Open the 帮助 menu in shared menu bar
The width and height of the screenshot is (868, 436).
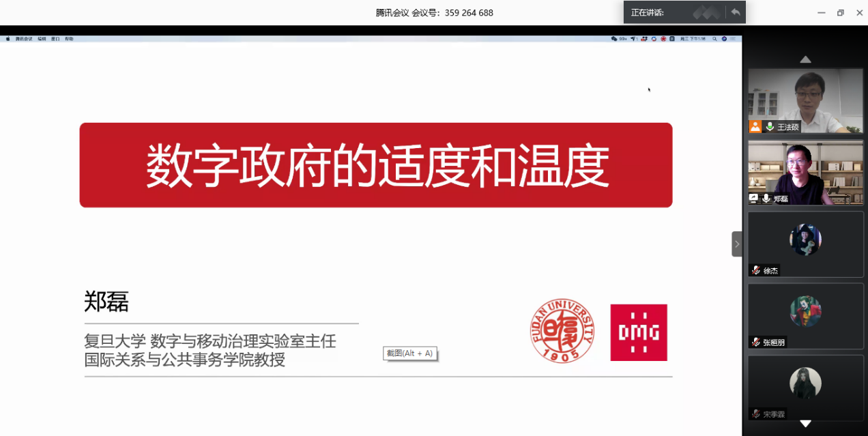coord(69,39)
